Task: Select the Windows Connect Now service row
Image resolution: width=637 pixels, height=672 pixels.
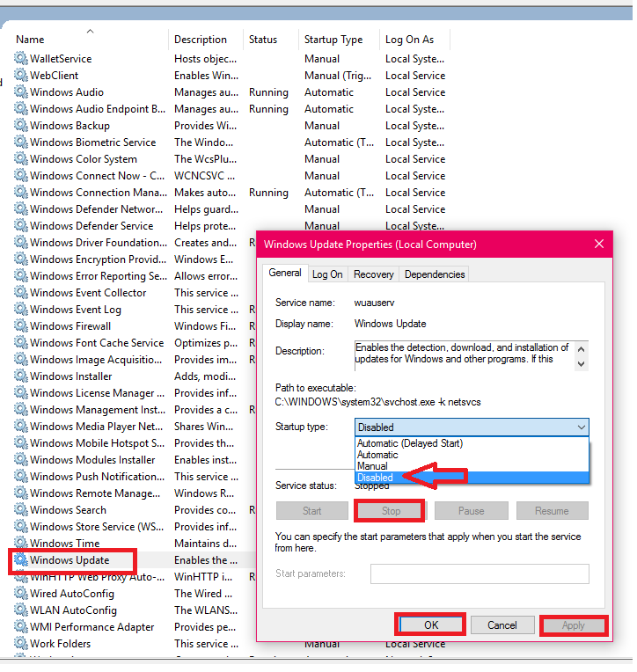Action: (x=231, y=175)
